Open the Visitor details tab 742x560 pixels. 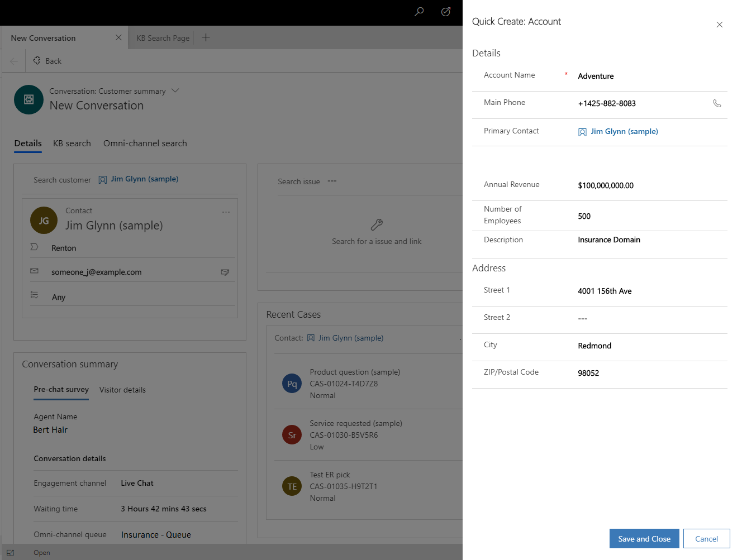122,390
